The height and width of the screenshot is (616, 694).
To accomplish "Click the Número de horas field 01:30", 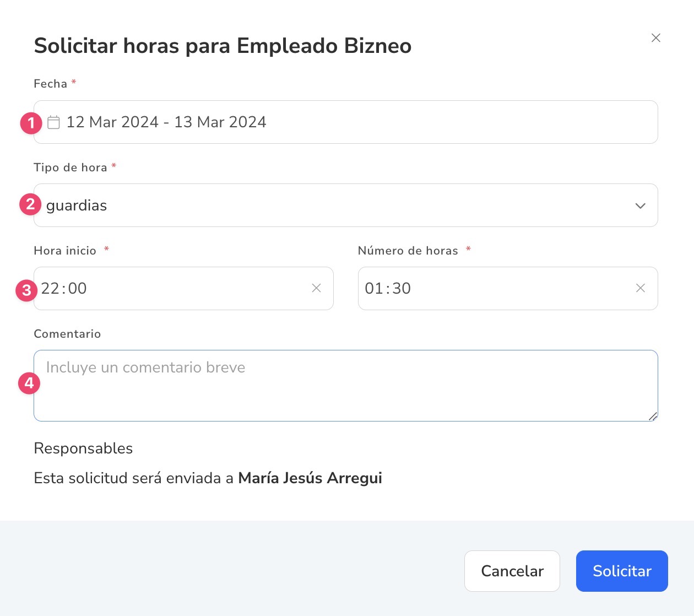I will (508, 288).
